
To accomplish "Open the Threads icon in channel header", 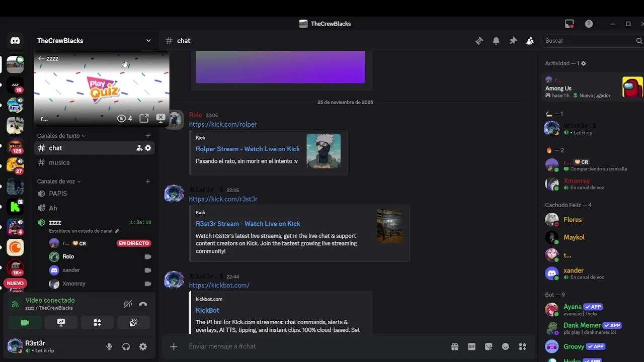I will pyautogui.click(x=479, y=41).
